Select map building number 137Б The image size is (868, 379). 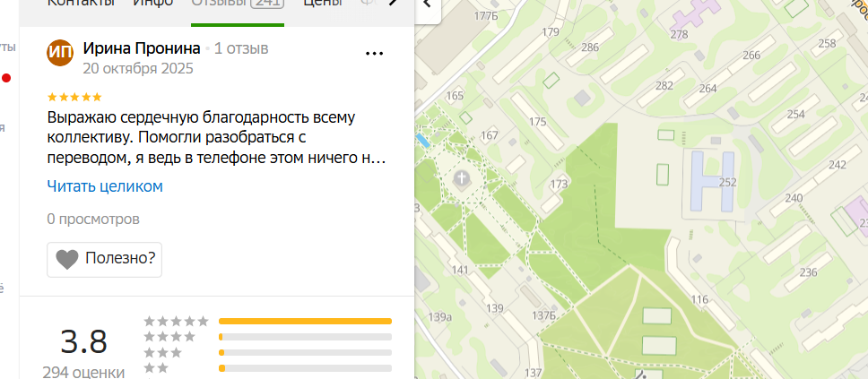[x=543, y=315]
